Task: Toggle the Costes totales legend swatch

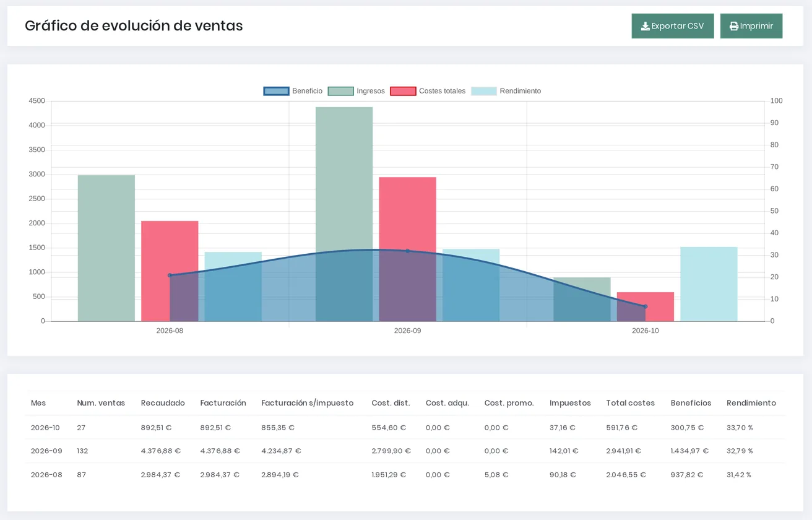Action: 403,91
